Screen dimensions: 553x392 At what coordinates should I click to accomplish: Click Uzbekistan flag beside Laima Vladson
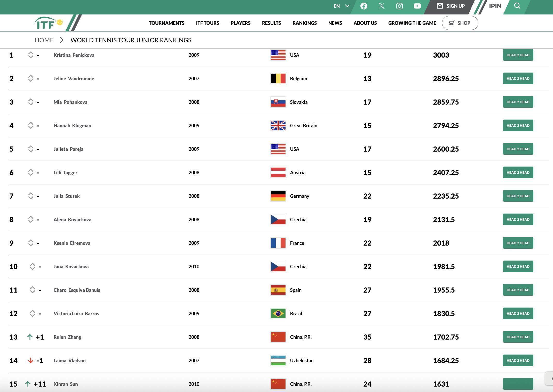[278, 360]
